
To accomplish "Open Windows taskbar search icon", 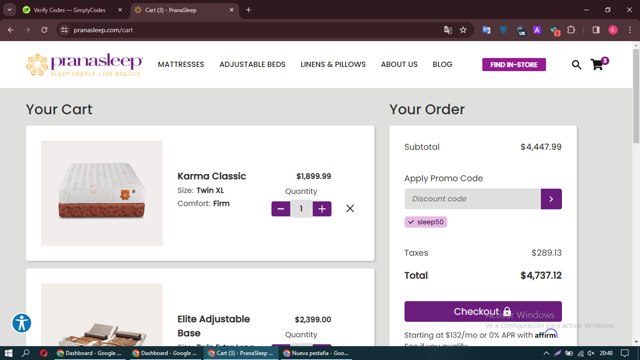I will tap(25, 353).
